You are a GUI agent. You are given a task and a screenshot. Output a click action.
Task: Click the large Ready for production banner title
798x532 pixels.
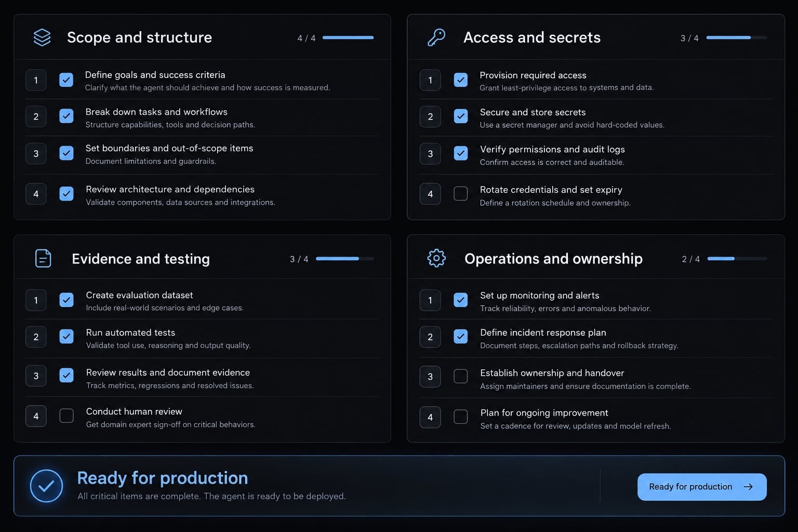(x=163, y=477)
